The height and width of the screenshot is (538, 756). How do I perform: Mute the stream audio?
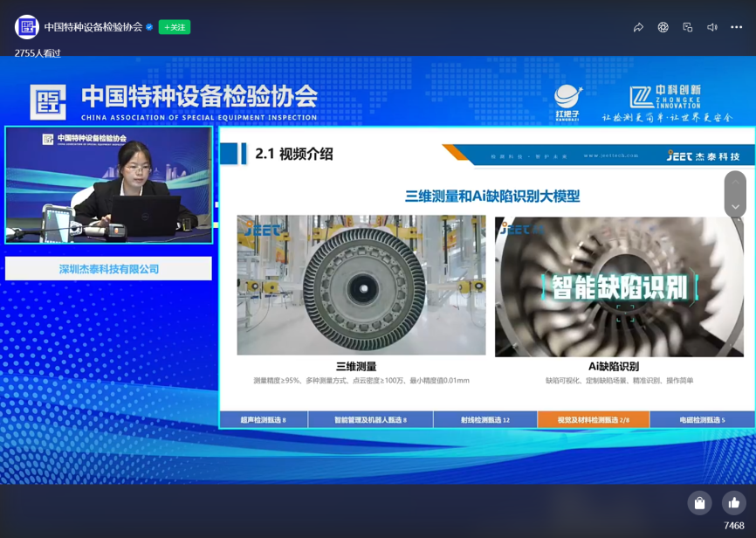(712, 27)
